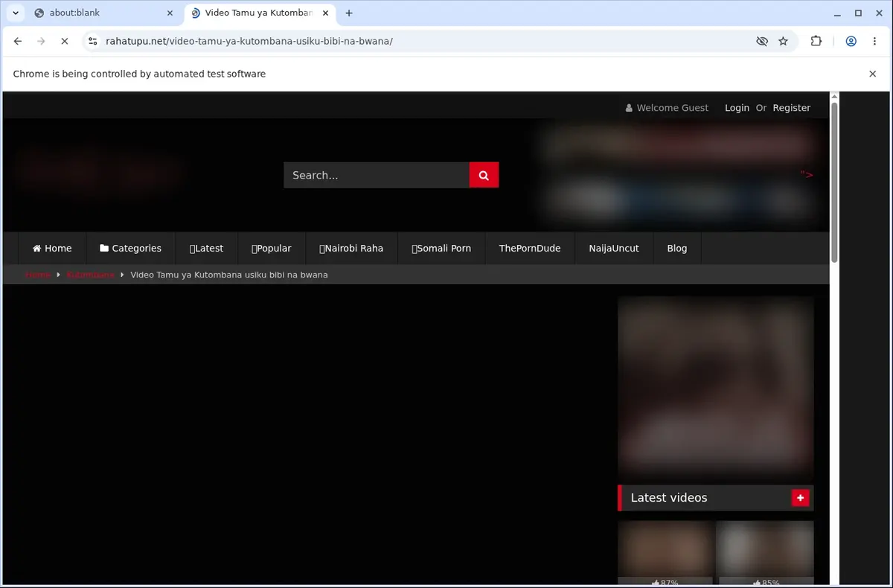Click the red search magnifier button
Image resolution: width=893 pixels, height=588 pixels.
[484, 175]
